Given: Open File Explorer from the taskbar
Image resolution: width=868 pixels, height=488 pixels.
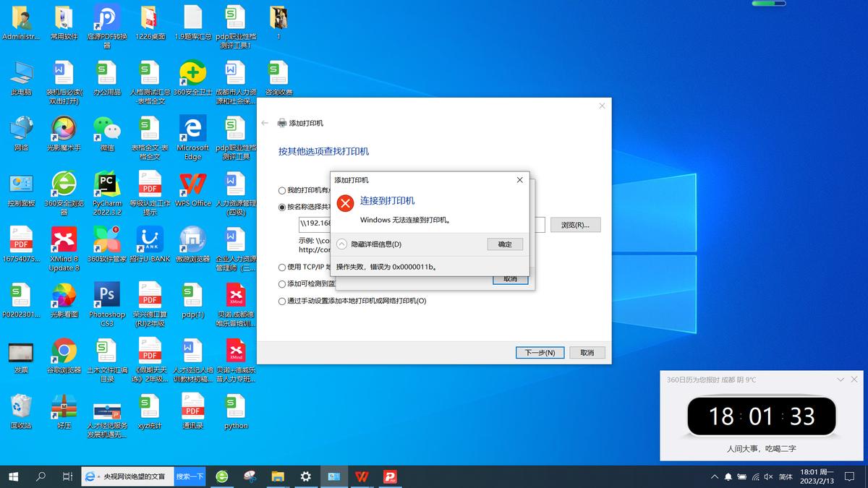Looking at the screenshot, I should (278, 476).
